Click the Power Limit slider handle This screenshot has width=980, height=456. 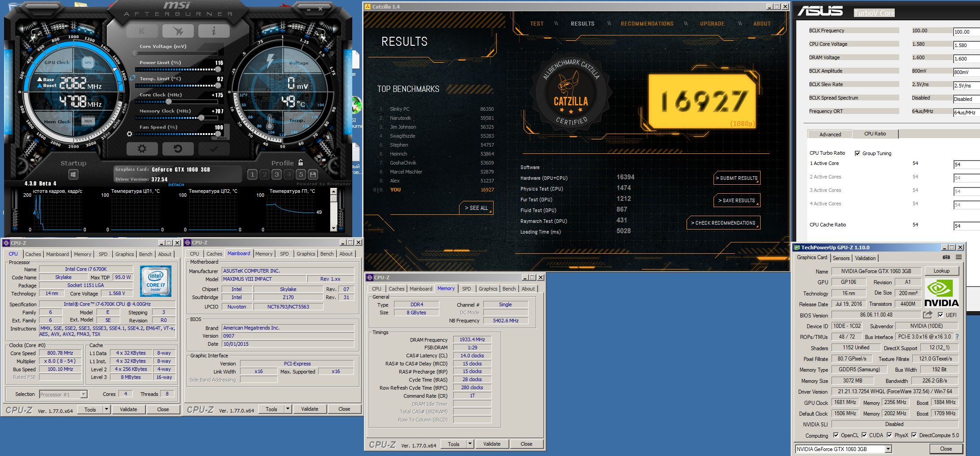218,69
